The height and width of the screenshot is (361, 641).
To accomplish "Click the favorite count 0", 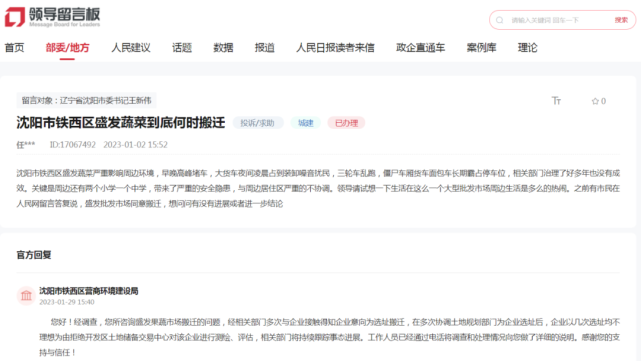I will (x=603, y=101).
